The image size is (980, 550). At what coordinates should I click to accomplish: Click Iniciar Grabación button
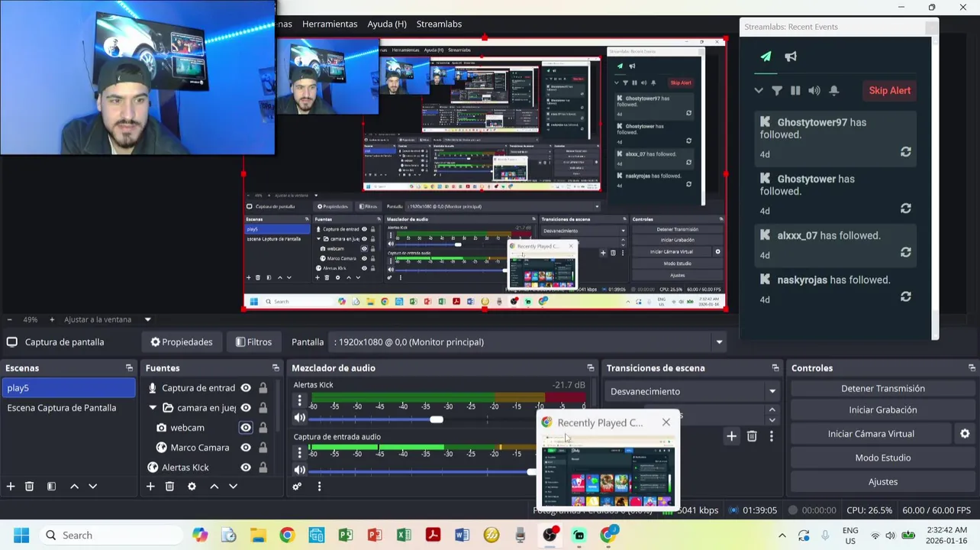click(883, 410)
